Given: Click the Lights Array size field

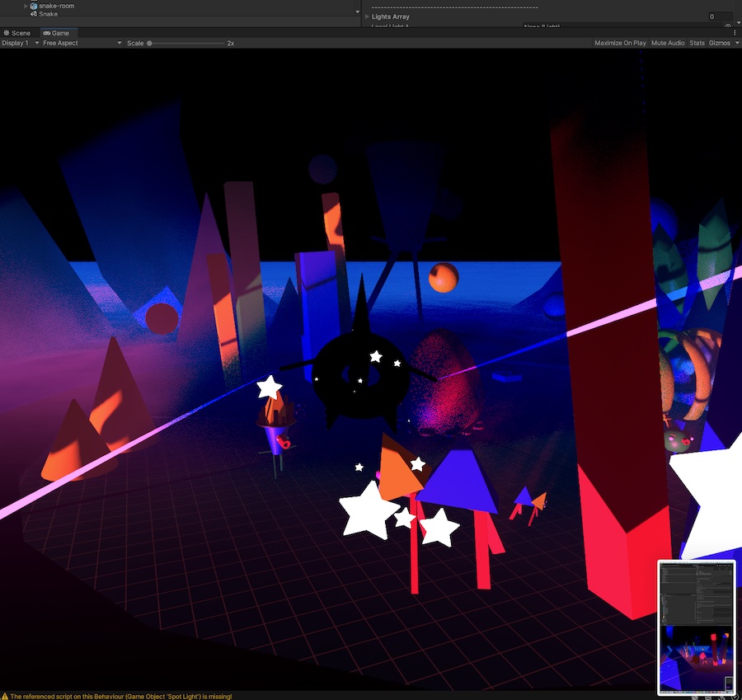Looking at the screenshot, I should 719,16.
